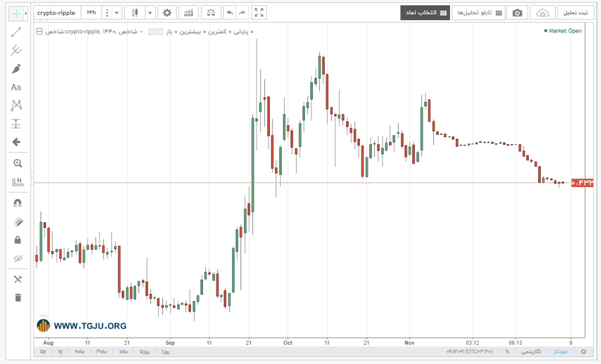
Task: Select the ۵روز time range
Action: tap(145, 352)
